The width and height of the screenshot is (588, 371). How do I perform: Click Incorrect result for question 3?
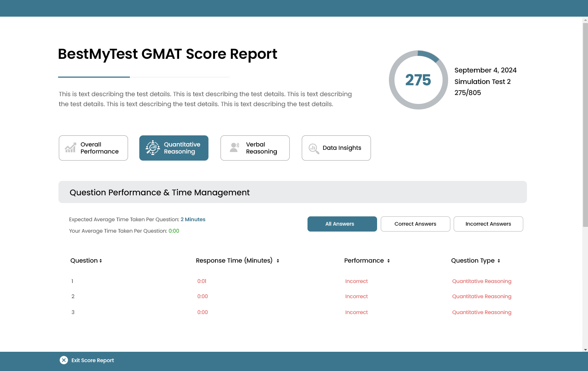[356, 312]
